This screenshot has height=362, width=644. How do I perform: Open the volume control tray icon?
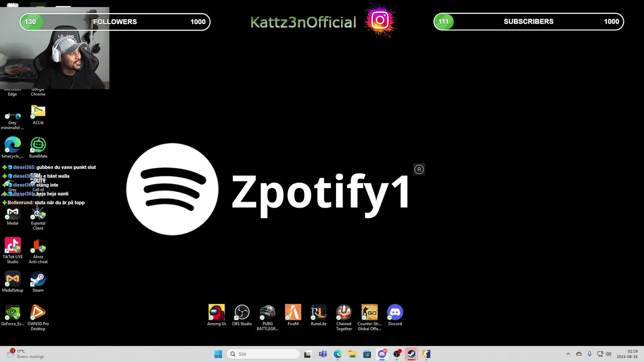[x=608, y=354]
